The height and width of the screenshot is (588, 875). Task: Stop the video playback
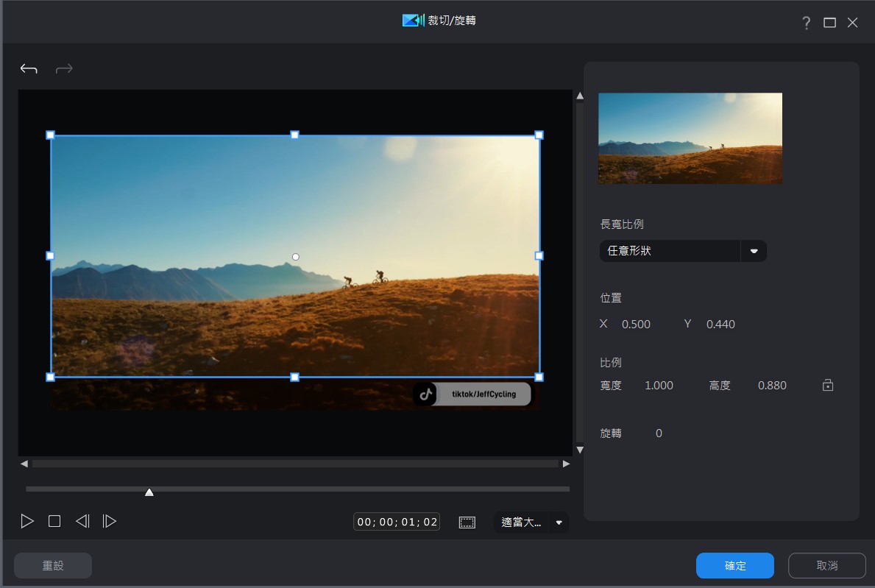pos(54,521)
